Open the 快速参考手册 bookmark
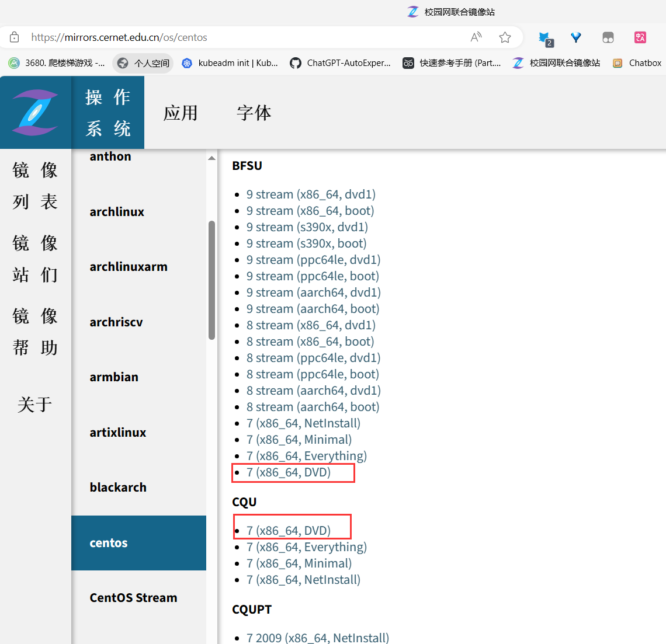The height and width of the screenshot is (644, 666). point(452,63)
